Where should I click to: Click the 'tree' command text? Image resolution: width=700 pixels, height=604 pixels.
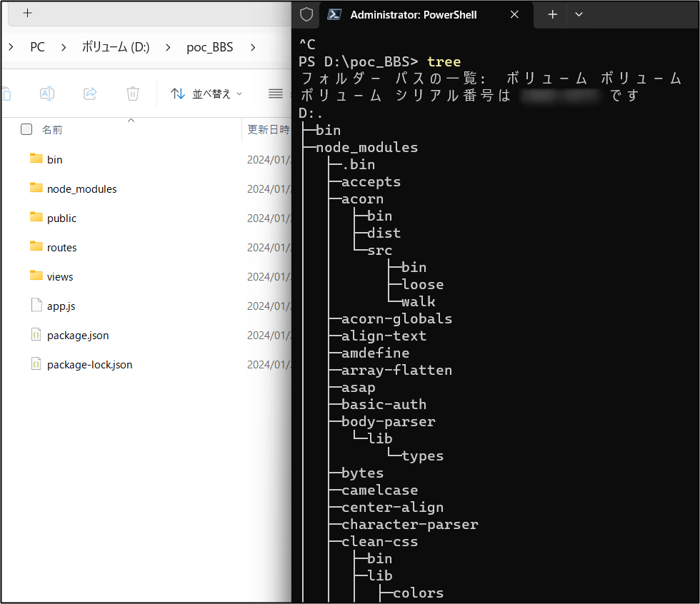(x=444, y=61)
